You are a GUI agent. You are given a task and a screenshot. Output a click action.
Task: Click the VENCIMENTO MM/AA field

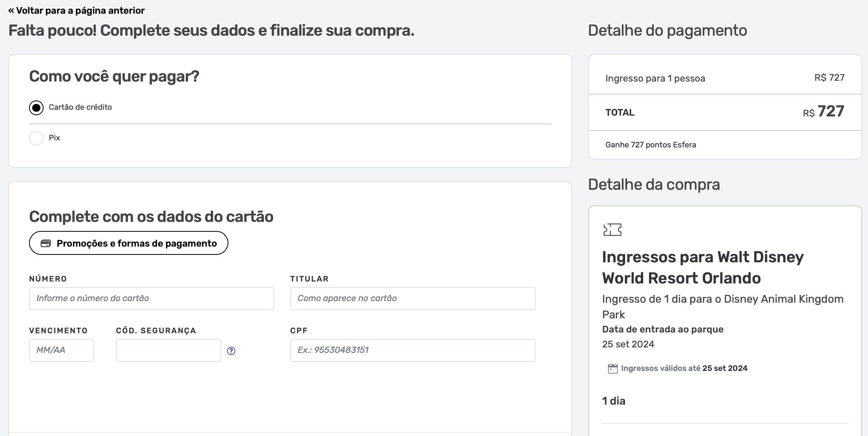[x=62, y=350]
